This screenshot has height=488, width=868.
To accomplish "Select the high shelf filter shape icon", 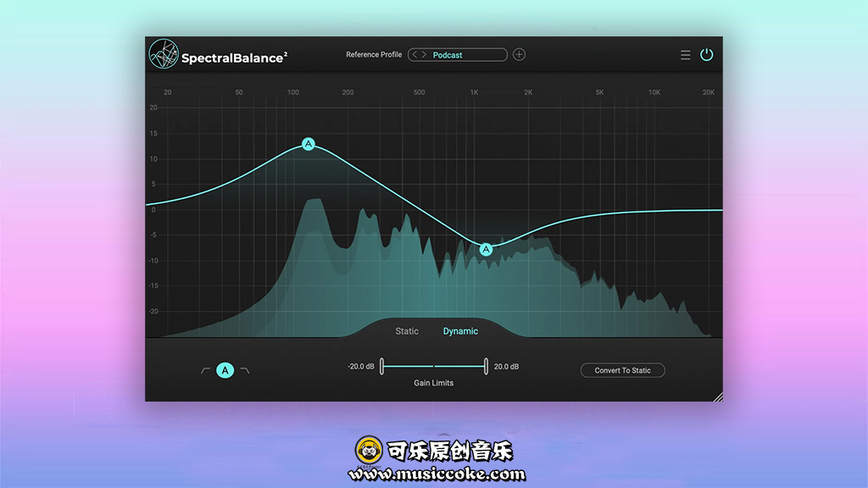I will coord(245,370).
